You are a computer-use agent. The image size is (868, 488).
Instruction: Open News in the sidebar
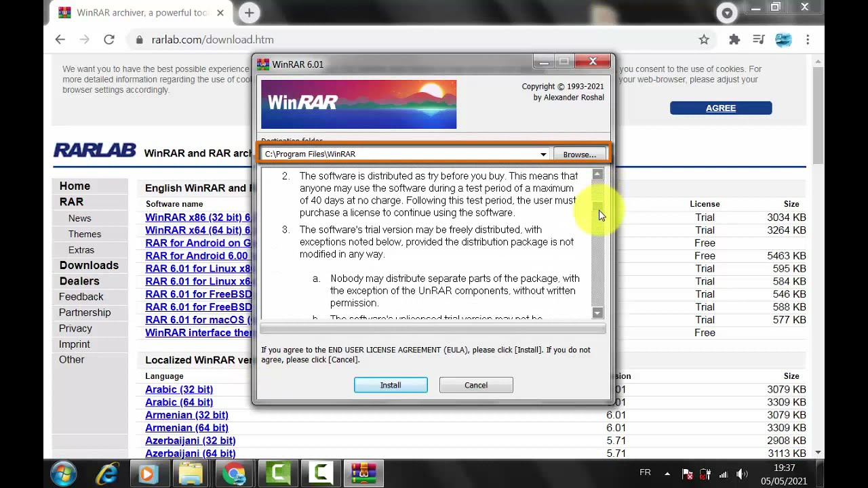[79, 218]
